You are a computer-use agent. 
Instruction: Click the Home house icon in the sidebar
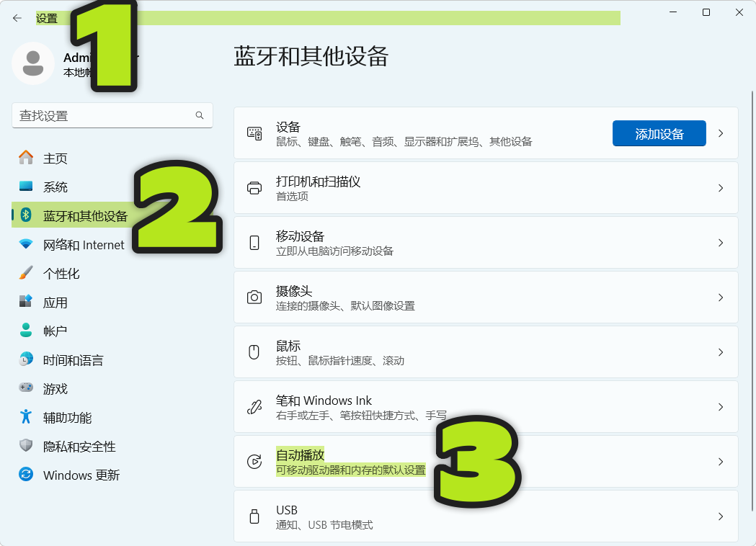point(26,158)
